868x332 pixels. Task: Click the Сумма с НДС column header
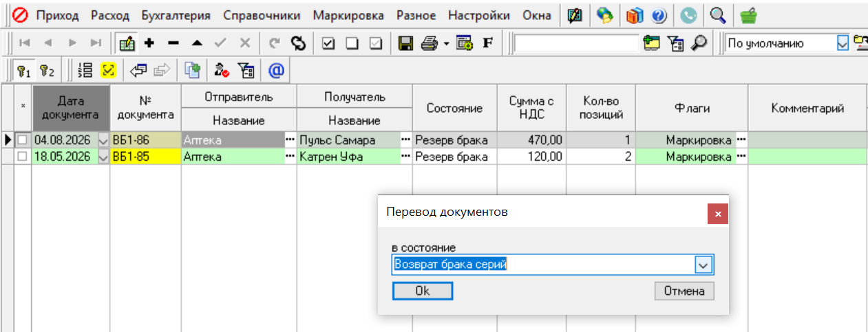(531, 108)
